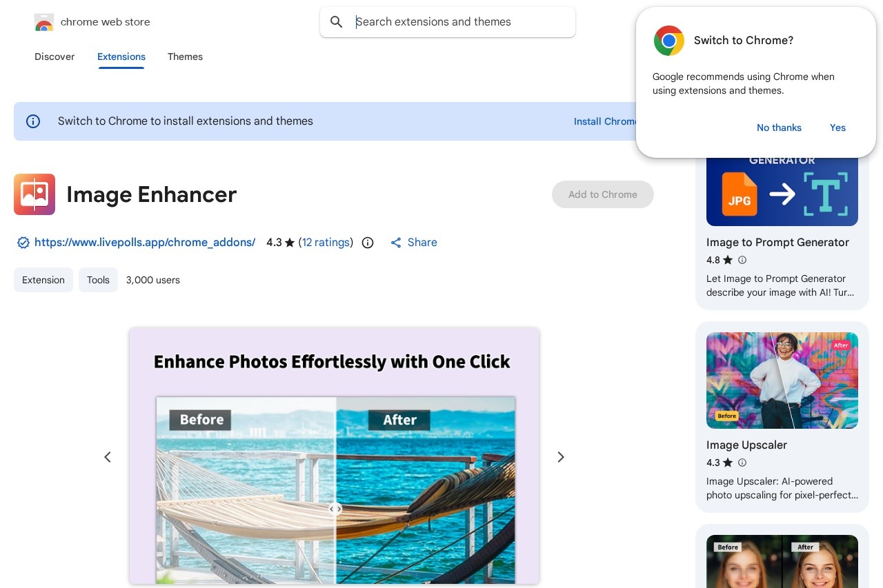883x588 pixels.
Task: Click the Tools category tag
Action: pos(98,280)
